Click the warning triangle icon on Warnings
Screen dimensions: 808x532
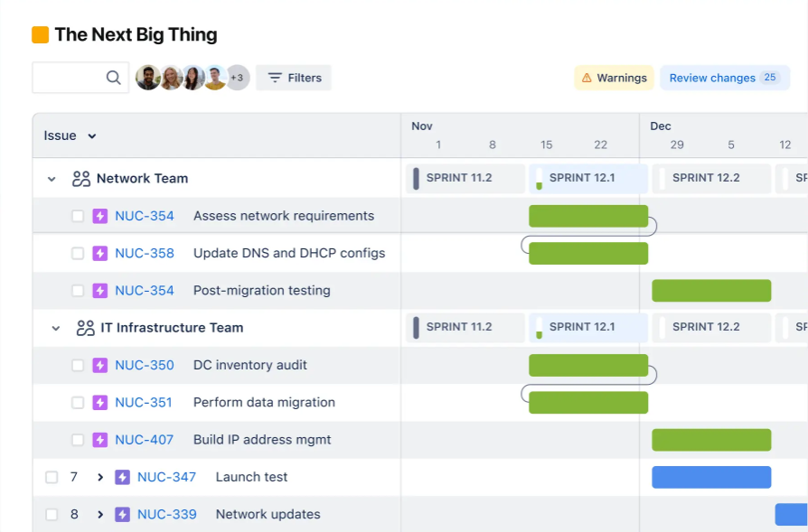[x=587, y=78]
